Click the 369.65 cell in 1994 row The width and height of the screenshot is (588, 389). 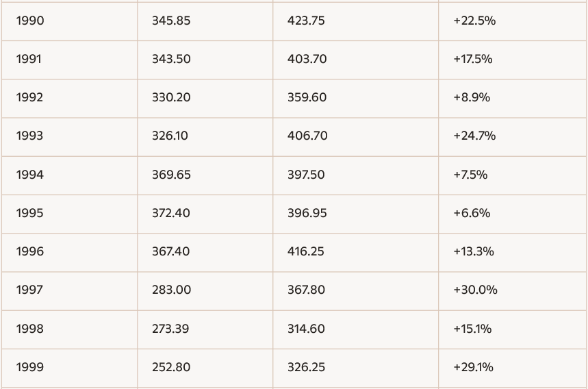click(171, 175)
